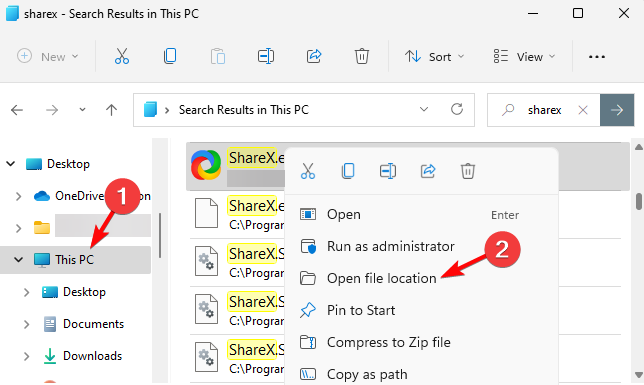Open the Sort dropdown
Viewport: 644px width, 385px height.
point(434,56)
